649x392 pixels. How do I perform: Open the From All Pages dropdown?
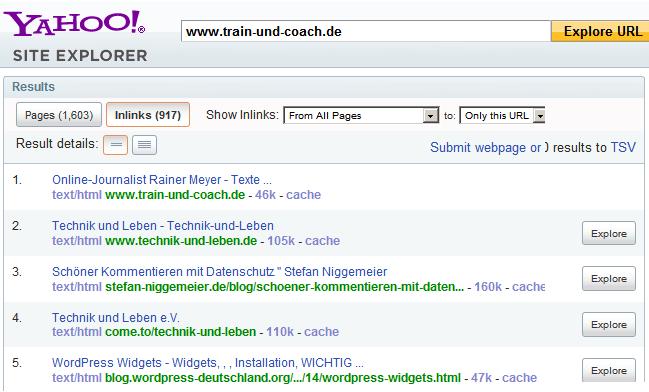pyautogui.click(x=361, y=115)
